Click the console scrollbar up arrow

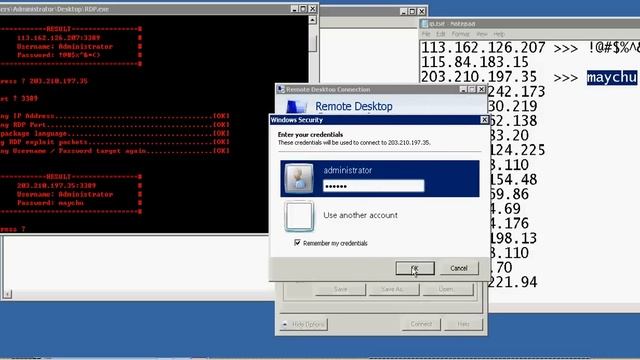tap(313, 20)
